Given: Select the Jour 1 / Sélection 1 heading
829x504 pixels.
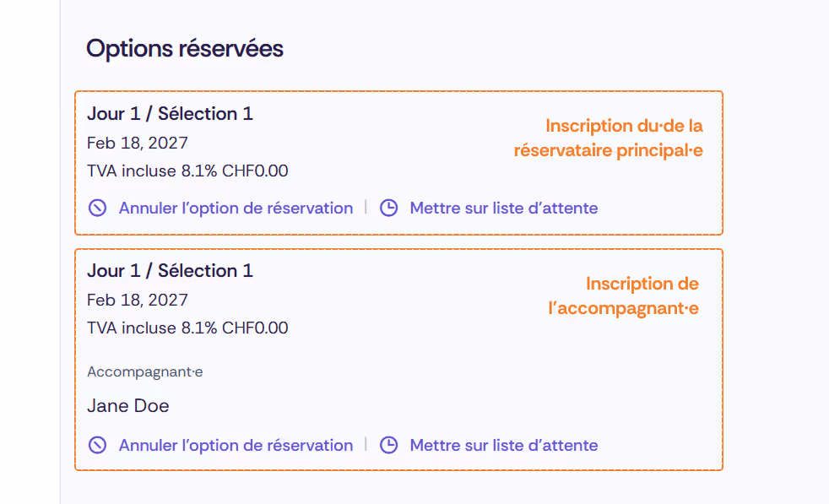Looking at the screenshot, I should (170, 113).
